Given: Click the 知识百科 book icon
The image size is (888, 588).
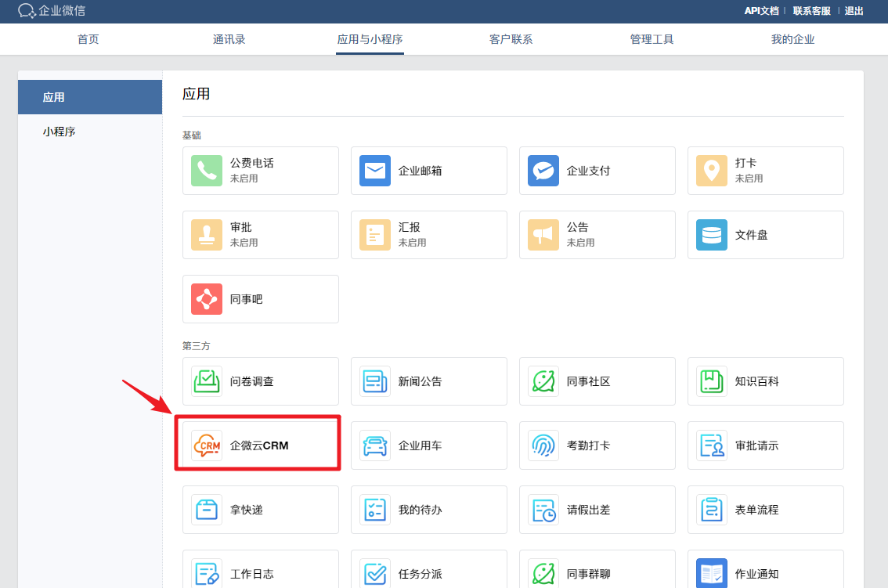Looking at the screenshot, I should tap(712, 381).
